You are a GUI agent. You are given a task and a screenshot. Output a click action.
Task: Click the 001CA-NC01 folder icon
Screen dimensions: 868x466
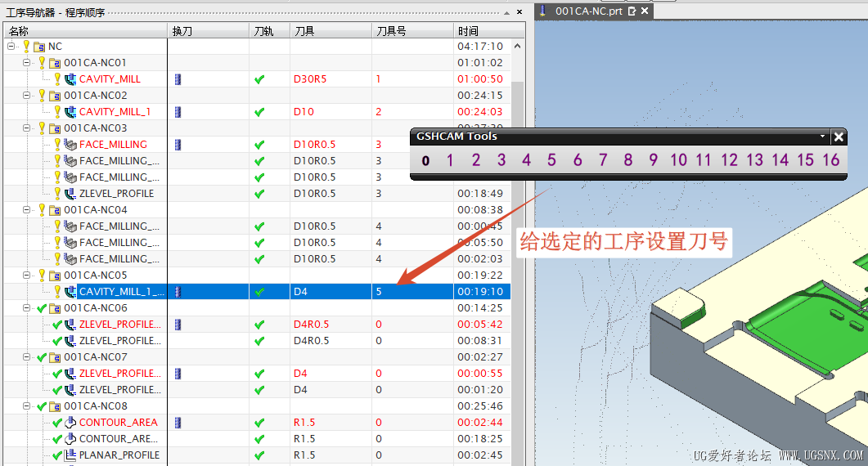point(55,62)
